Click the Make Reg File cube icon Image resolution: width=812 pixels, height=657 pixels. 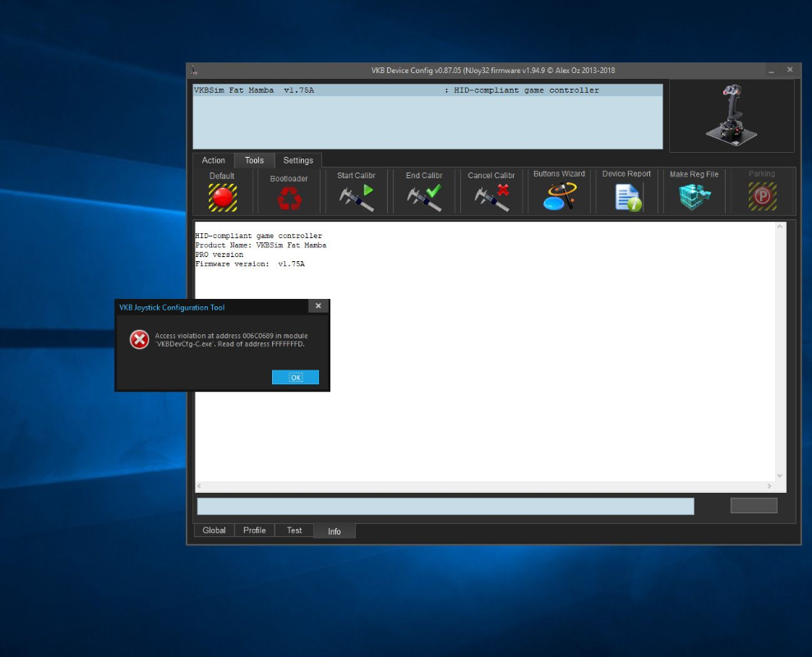coord(694,196)
